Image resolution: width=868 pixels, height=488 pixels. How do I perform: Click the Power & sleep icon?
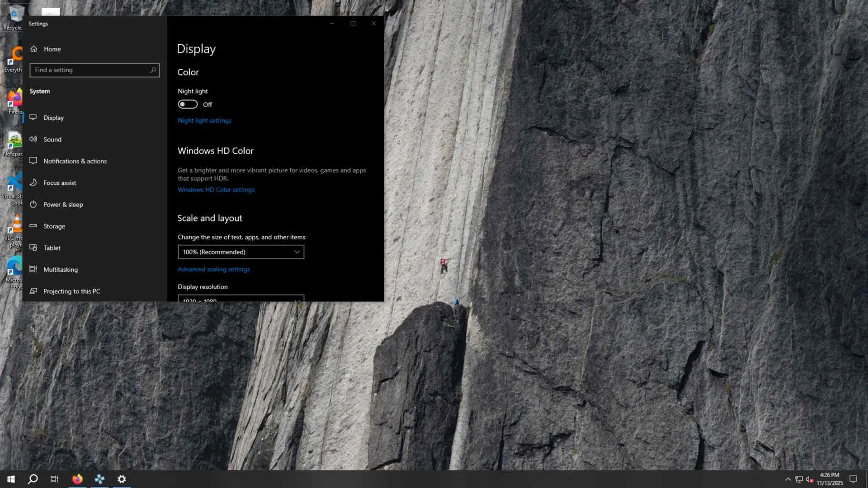tap(33, 204)
